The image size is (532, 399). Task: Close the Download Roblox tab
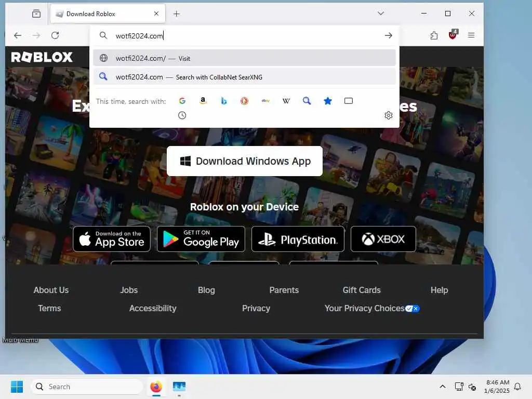point(156,14)
